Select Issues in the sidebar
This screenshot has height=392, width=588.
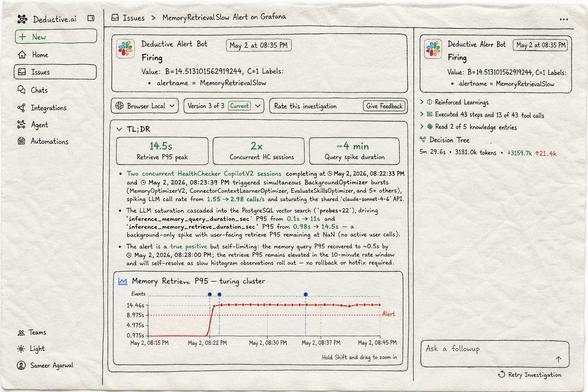coord(55,72)
